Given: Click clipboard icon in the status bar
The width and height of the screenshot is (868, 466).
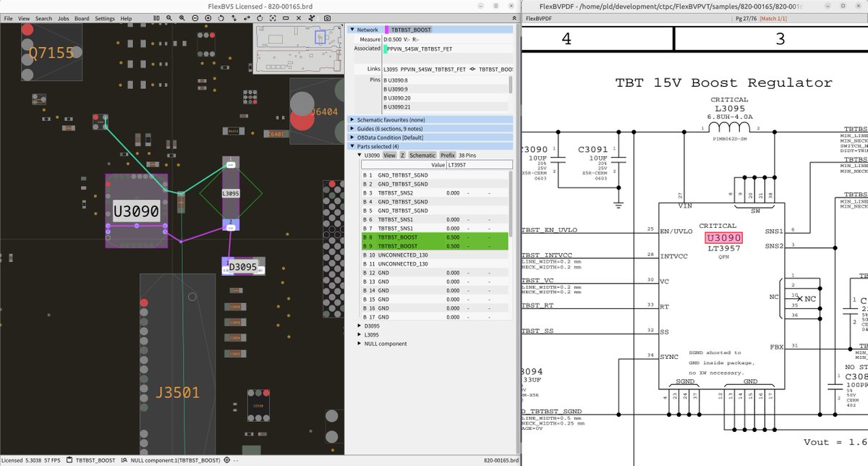Looking at the screenshot, I should tap(69, 459).
